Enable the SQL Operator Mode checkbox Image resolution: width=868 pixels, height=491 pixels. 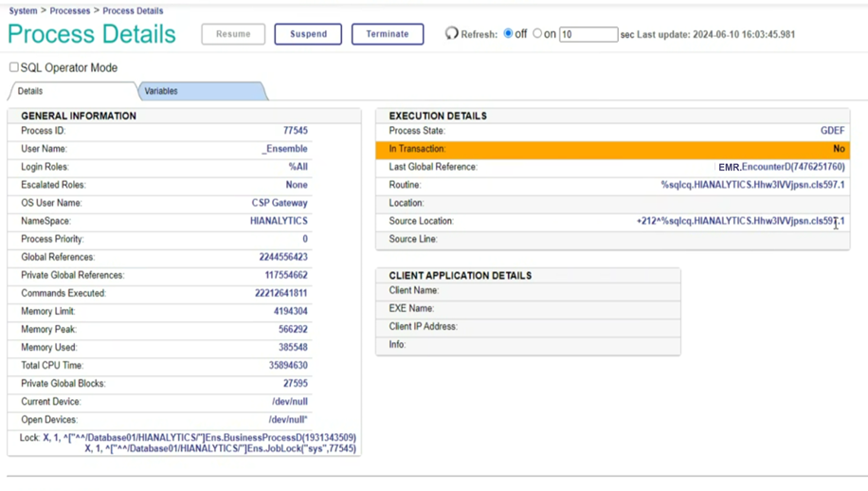14,67
